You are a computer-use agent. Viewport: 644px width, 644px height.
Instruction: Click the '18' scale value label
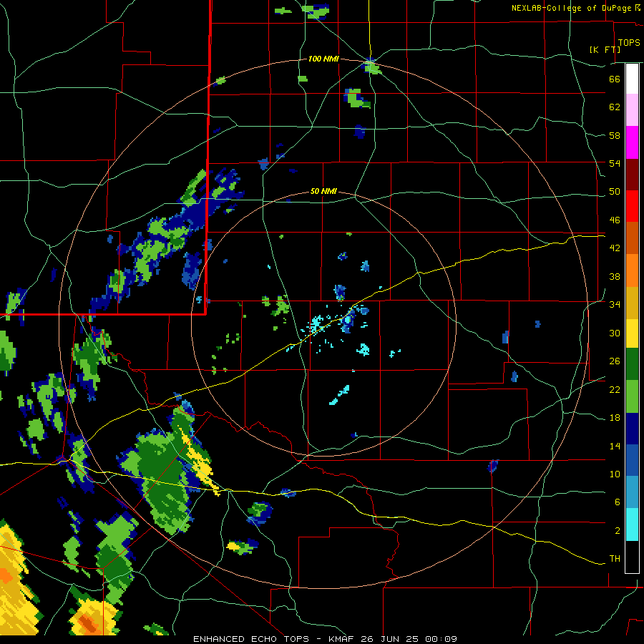(x=615, y=418)
